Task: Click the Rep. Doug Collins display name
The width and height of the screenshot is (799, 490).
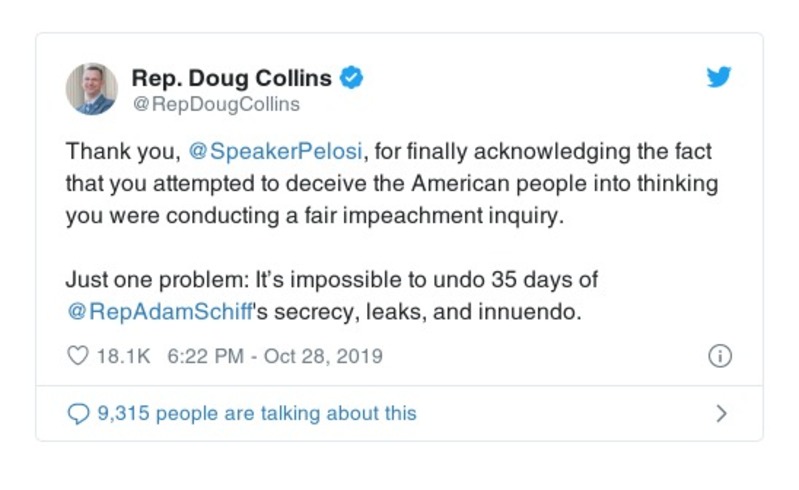Action: 233,77
